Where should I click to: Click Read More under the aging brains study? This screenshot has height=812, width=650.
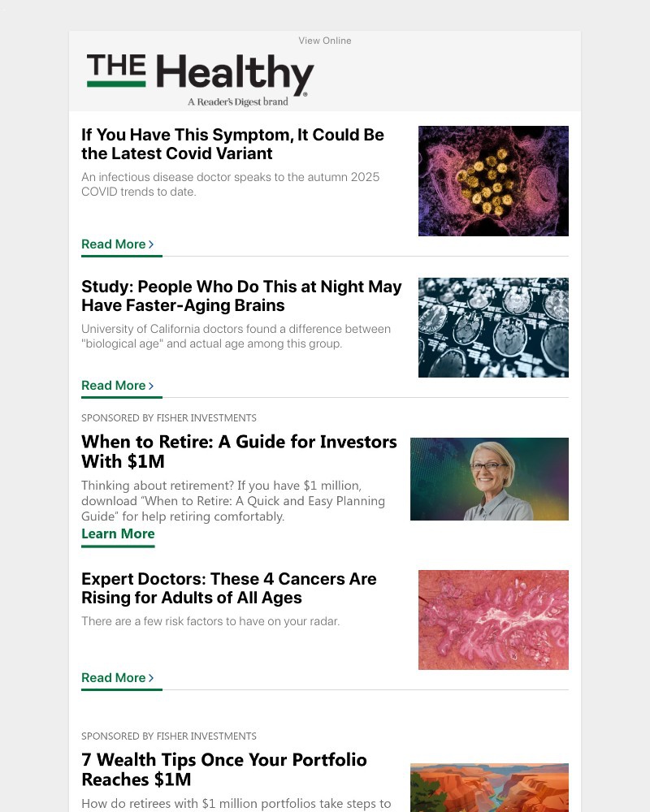pos(113,386)
